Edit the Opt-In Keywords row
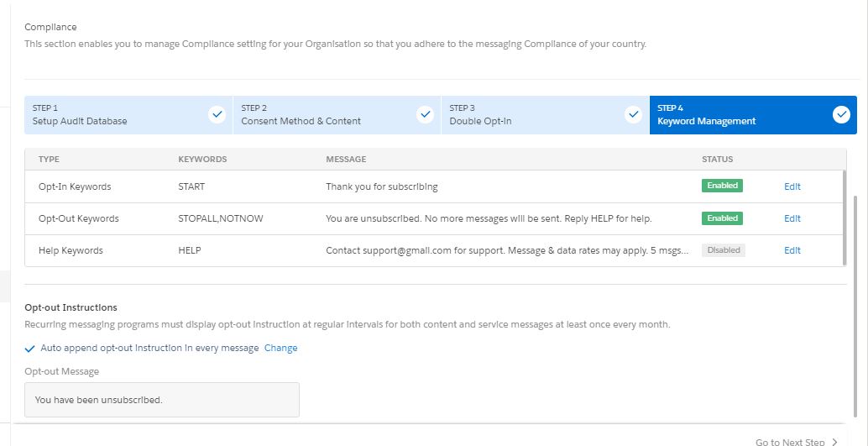 tap(792, 186)
